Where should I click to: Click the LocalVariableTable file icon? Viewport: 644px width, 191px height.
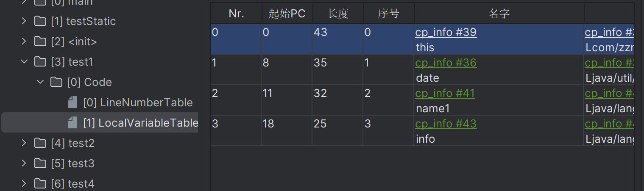[72, 123]
